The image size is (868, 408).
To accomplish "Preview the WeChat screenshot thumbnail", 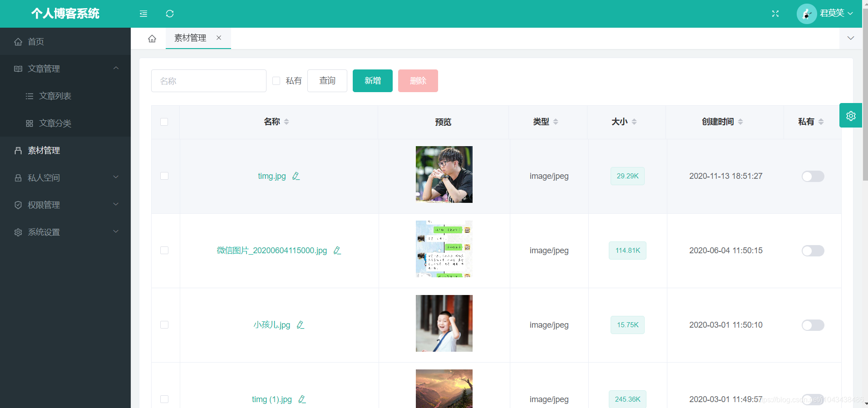I will (444, 249).
